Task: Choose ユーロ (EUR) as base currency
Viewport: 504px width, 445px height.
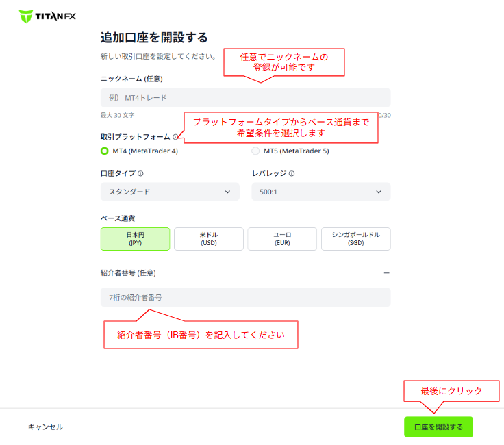Action: click(x=282, y=239)
